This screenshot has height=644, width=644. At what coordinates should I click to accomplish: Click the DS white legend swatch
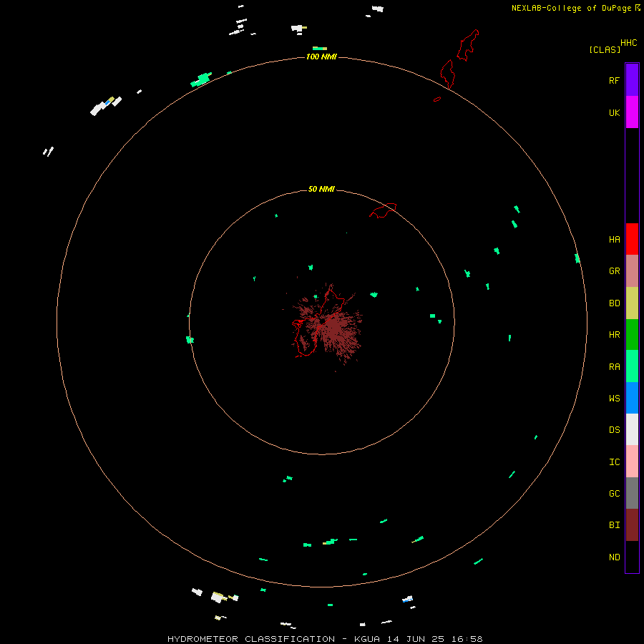pyautogui.click(x=632, y=429)
